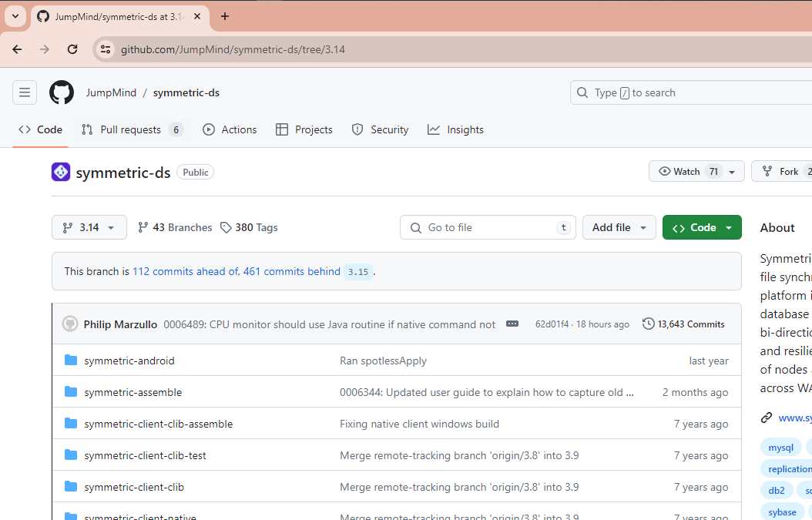812x520 pixels.
Task: Click the sybase topic tag
Action: pos(782,512)
